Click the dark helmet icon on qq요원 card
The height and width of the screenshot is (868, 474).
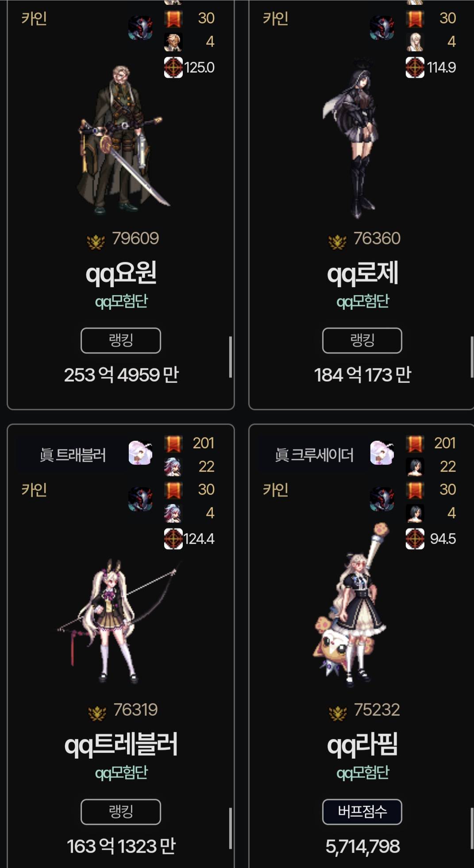click(140, 28)
